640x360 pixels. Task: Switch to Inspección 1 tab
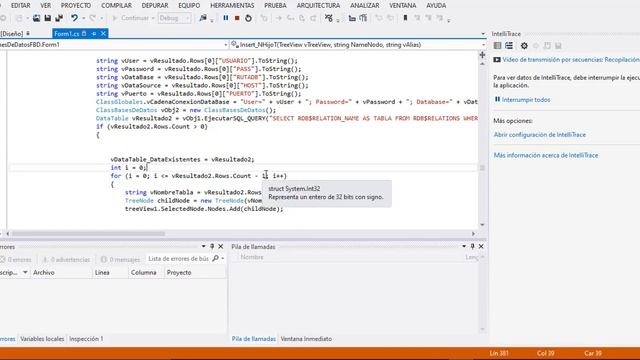coord(86,339)
